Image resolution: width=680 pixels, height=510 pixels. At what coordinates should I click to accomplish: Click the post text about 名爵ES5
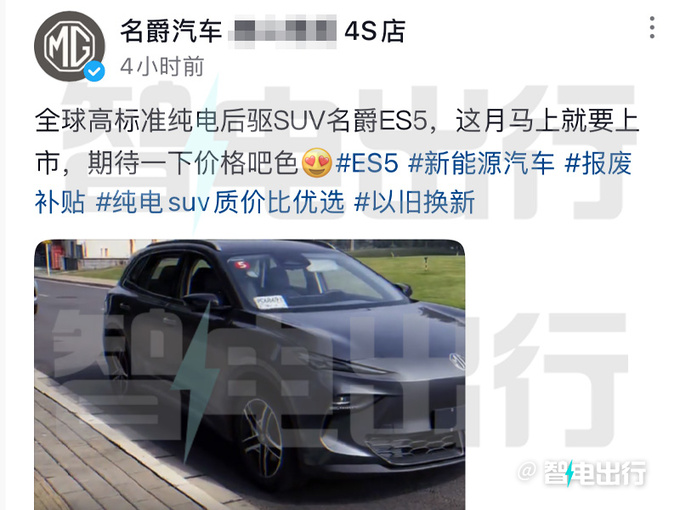(x=337, y=141)
